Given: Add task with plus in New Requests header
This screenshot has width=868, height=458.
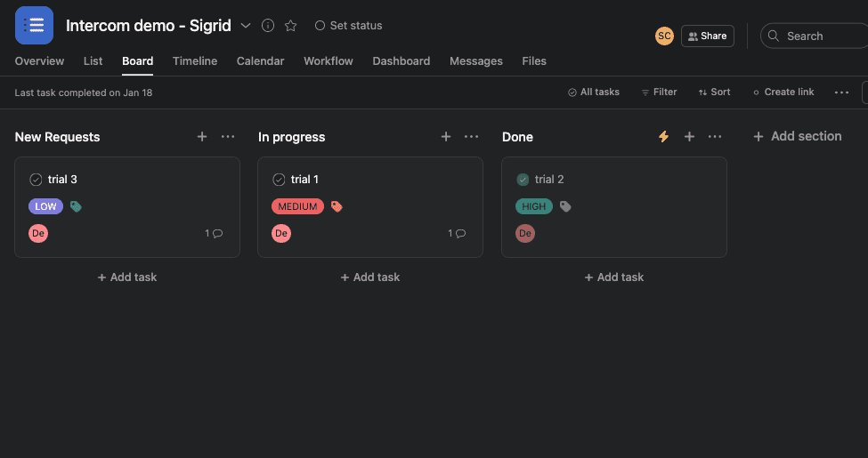Looking at the screenshot, I should [x=202, y=137].
